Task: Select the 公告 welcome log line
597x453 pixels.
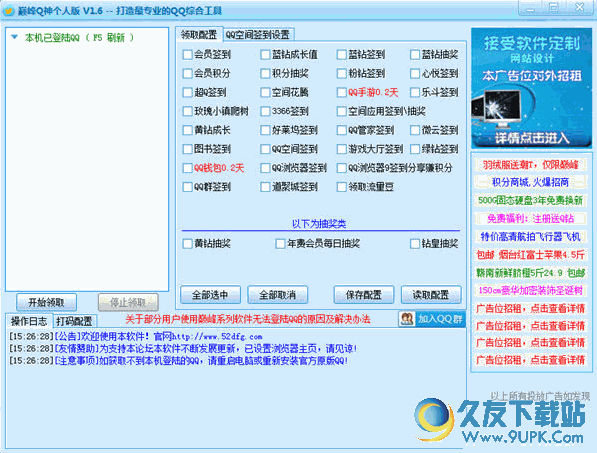Action: tap(136, 337)
